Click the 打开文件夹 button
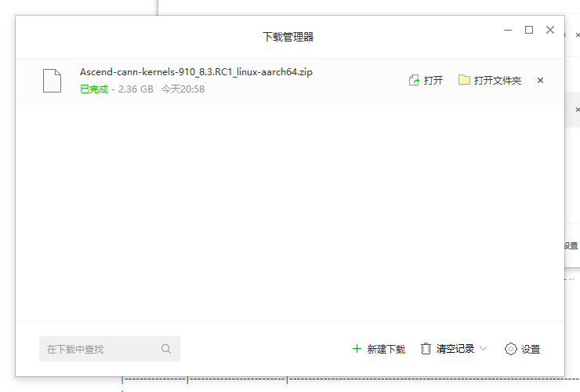 pos(490,80)
